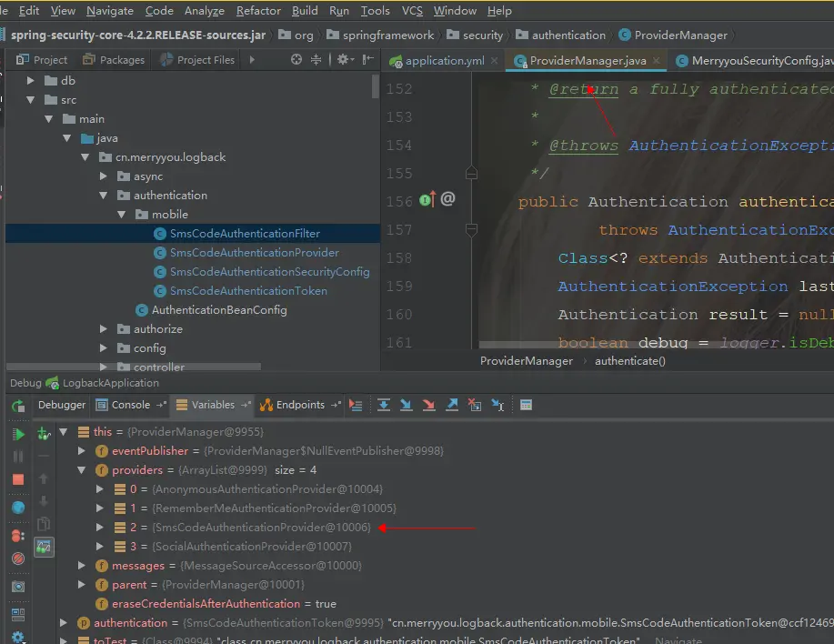
Task: Close the application.yml tab
Action: 494,61
